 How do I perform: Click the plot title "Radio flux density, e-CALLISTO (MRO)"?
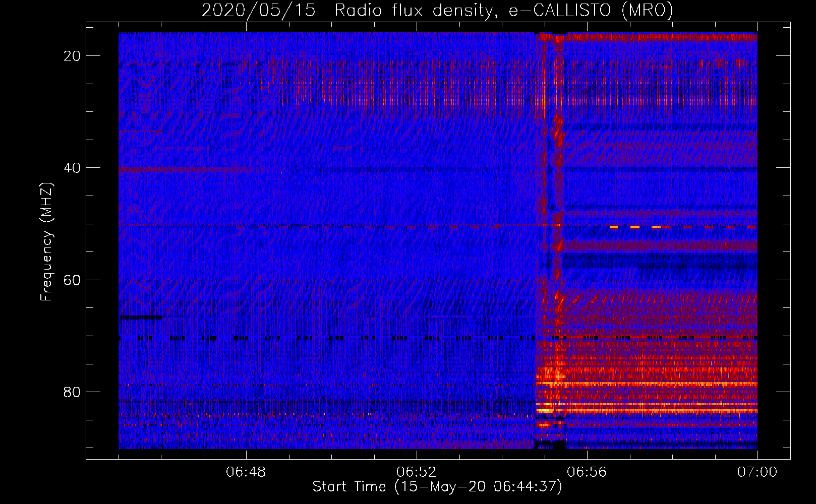pos(504,10)
